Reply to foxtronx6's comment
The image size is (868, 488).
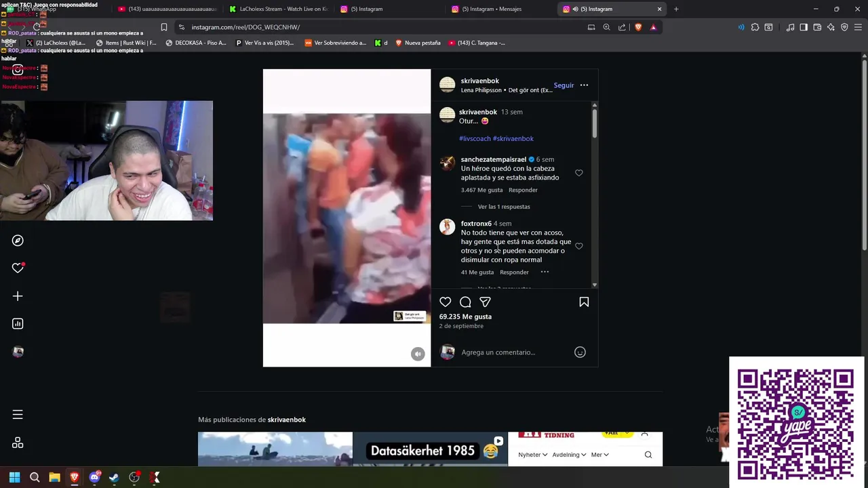(514, 272)
